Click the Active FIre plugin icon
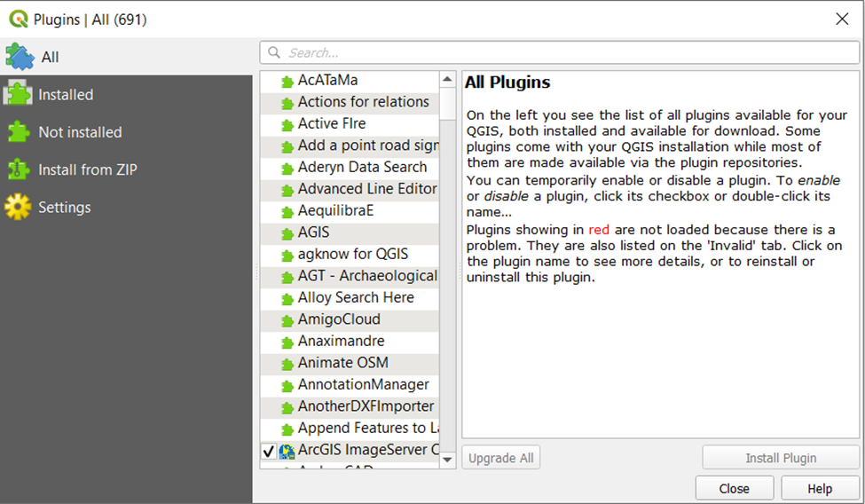Viewport: 865px width, 504px height. pos(287,125)
